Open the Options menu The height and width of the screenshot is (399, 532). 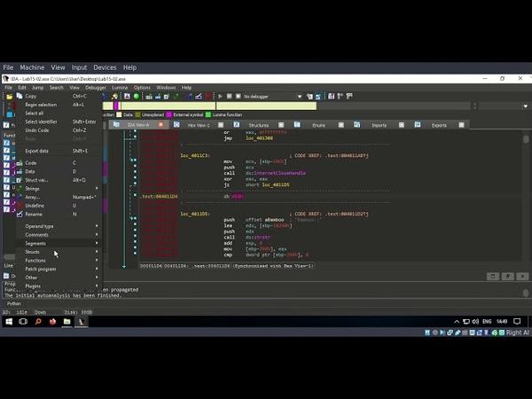142,88
